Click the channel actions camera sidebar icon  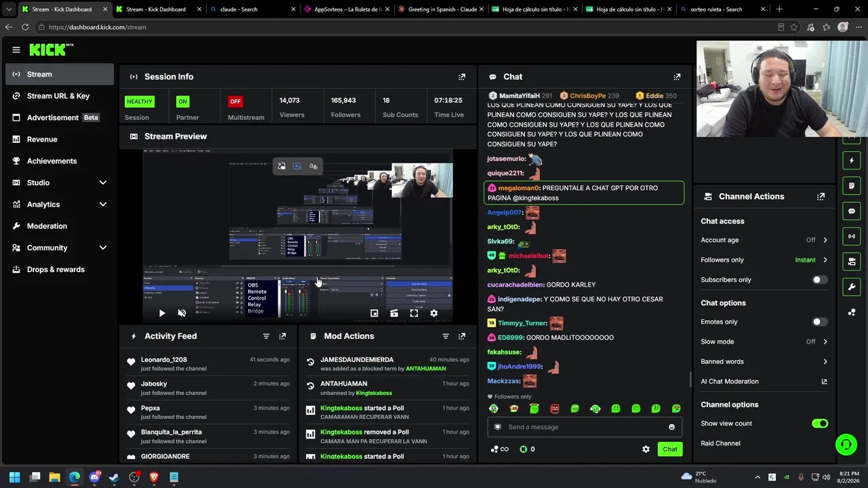pyautogui.click(x=852, y=261)
